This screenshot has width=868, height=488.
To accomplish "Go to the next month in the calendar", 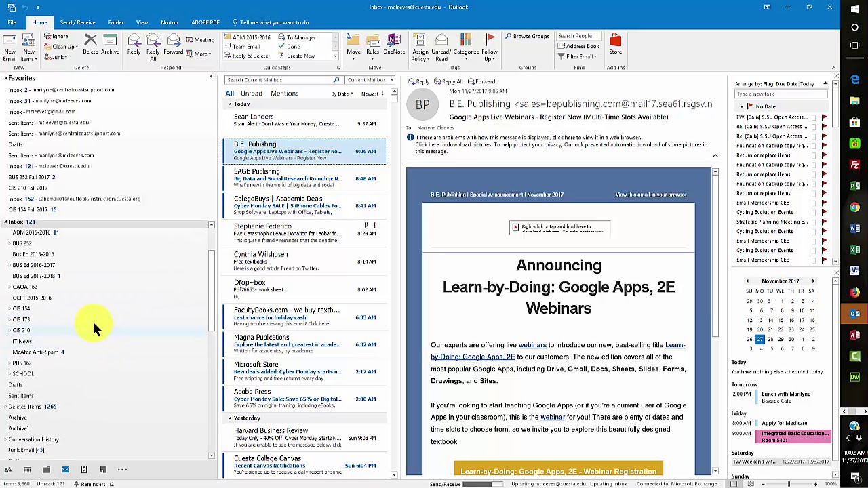I will pos(813,281).
